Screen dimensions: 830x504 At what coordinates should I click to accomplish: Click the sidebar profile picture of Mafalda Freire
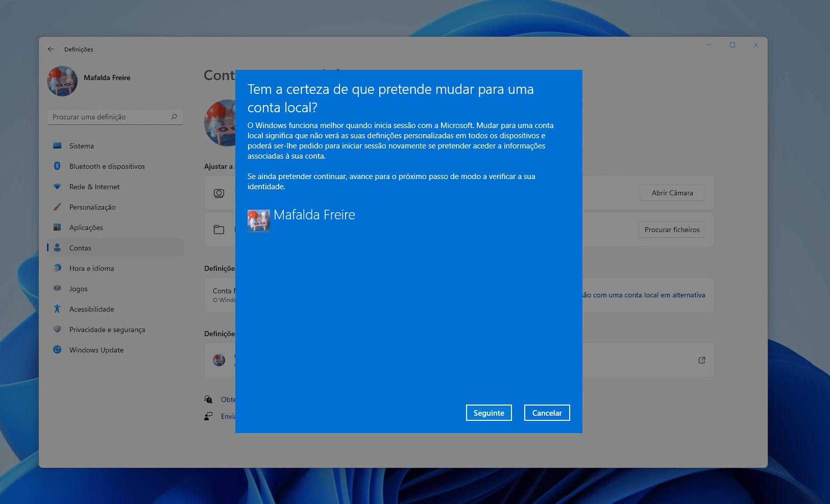coord(62,81)
